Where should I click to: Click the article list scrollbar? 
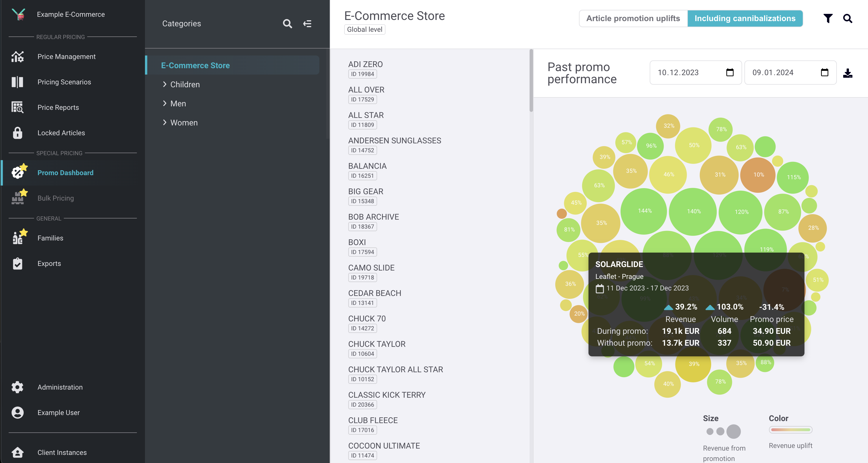pos(531,81)
